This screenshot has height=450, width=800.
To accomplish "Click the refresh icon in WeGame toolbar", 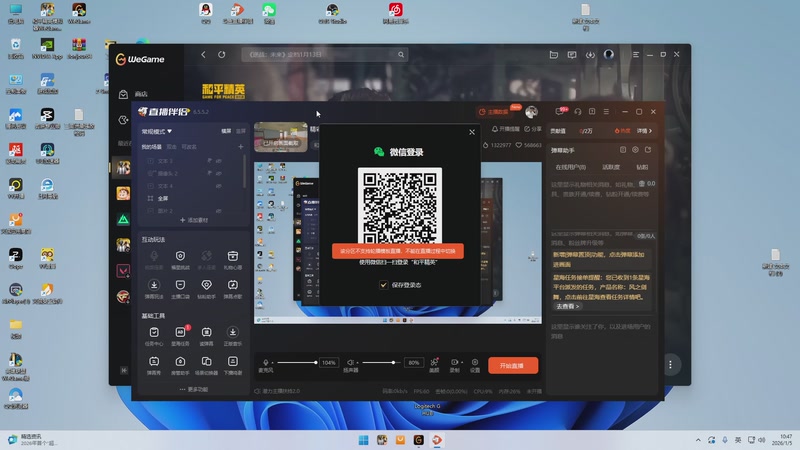I will [221, 55].
